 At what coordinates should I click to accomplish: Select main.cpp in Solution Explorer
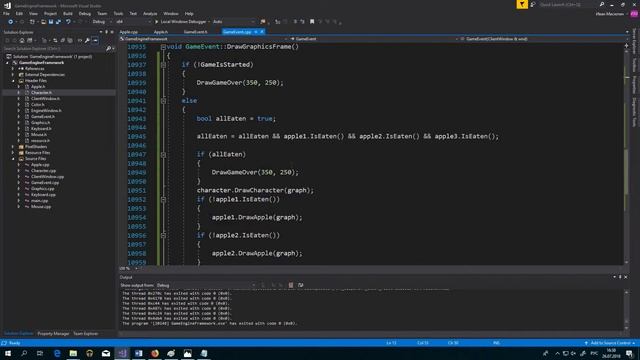39,201
